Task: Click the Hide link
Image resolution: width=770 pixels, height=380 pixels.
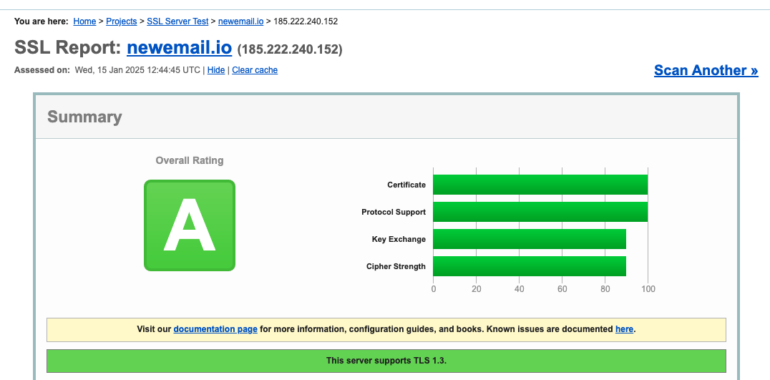Action: (216, 70)
